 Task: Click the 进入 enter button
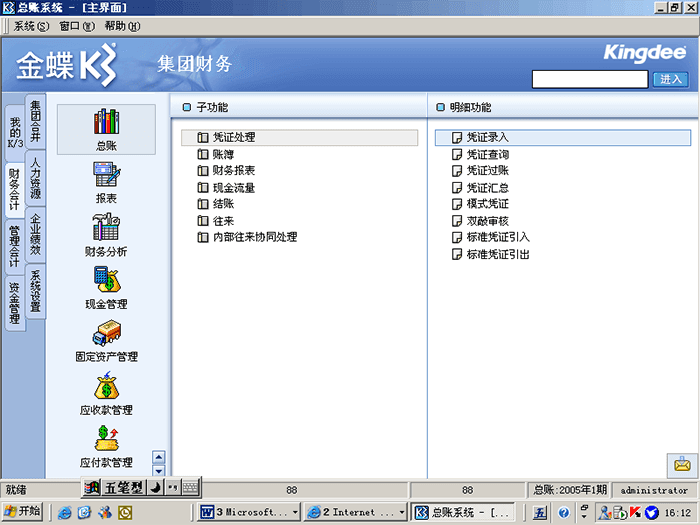pyautogui.click(x=670, y=79)
